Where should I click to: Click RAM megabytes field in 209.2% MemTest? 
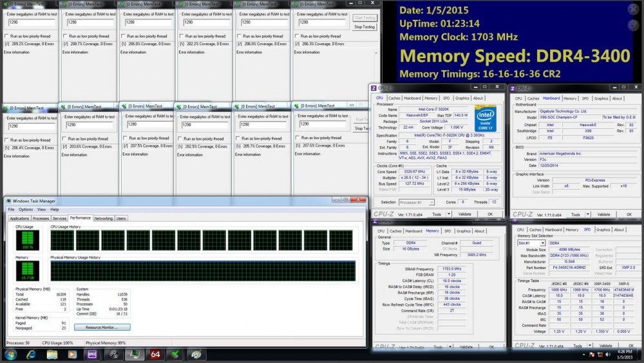31,22
